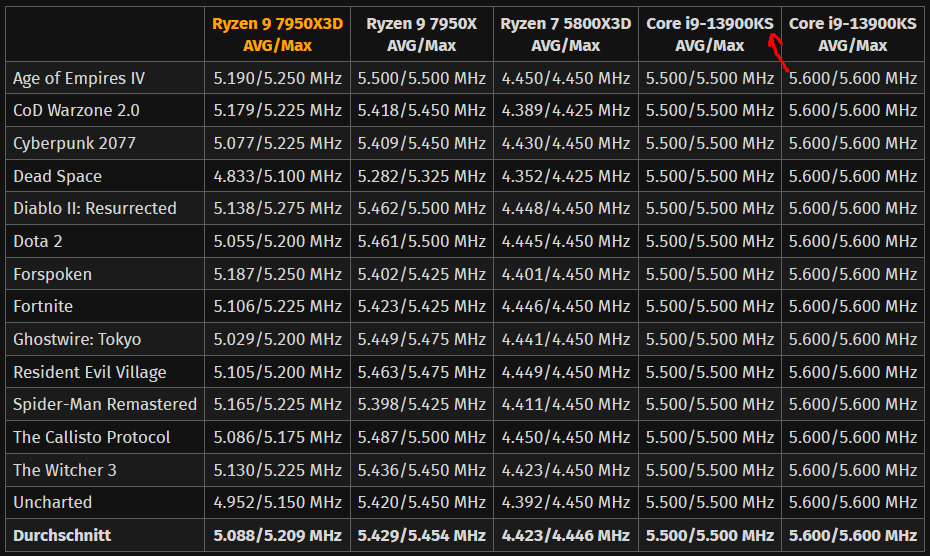
Task: Select the Dota 2 row label
Action: coord(38,241)
